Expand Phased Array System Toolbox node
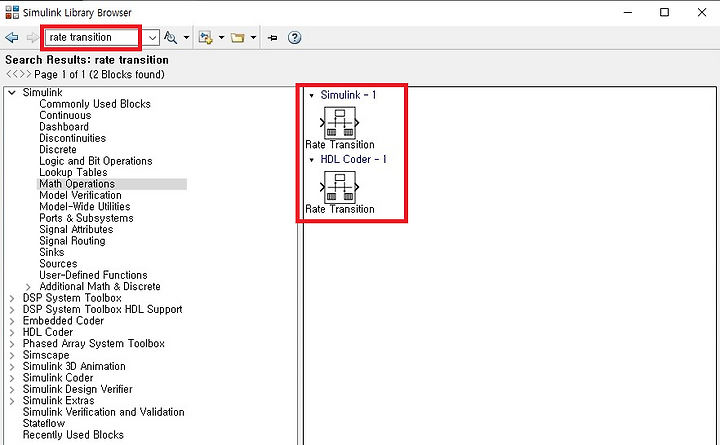 (12, 344)
